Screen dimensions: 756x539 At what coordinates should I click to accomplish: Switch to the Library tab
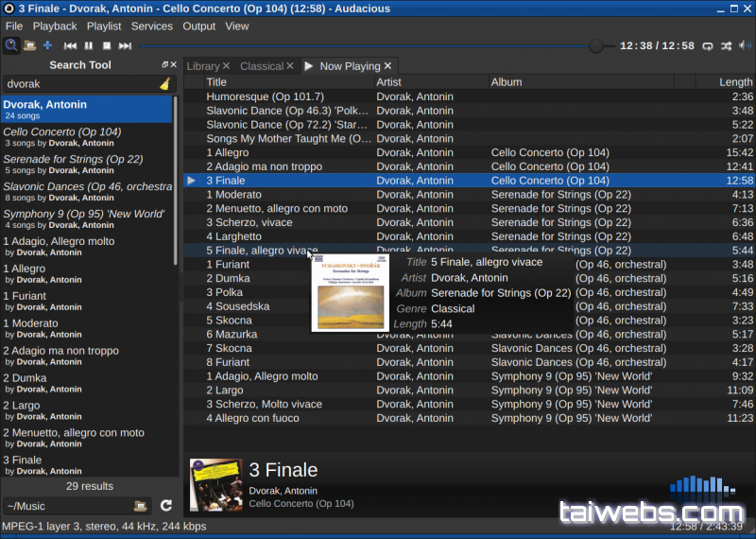(203, 66)
